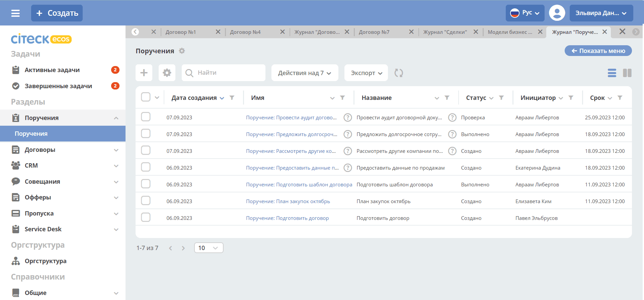Switch to Договор №4 tab

pos(245,32)
